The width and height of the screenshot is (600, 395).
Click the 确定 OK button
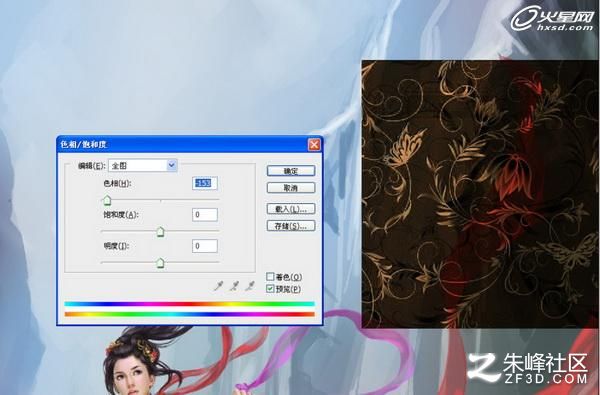pyautogui.click(x=291, y=171)
